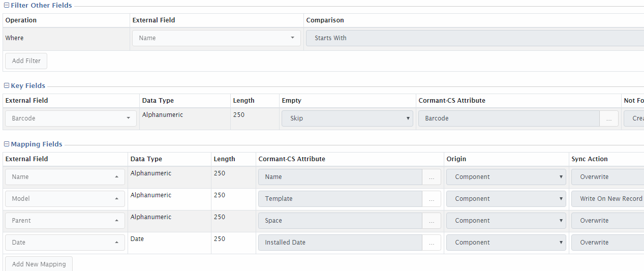
Task: Collapse the Mapping Fields section
Action: pyautogui.click(x=7, y=144)
